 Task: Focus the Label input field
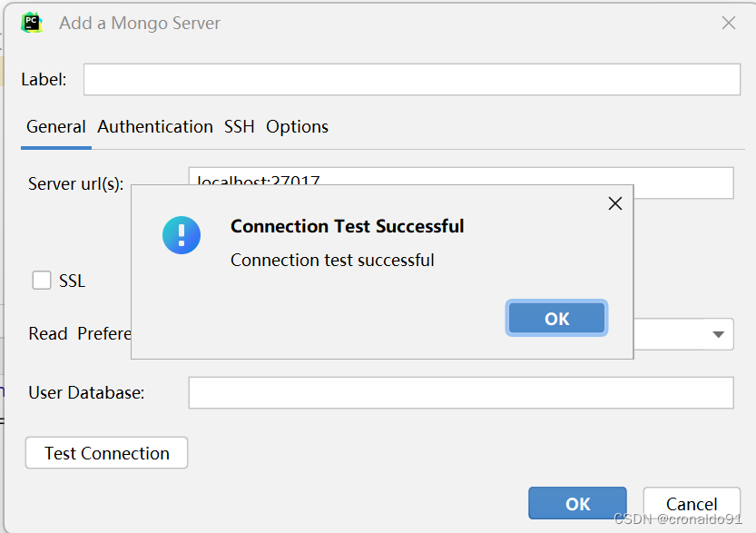click(412, 80)
